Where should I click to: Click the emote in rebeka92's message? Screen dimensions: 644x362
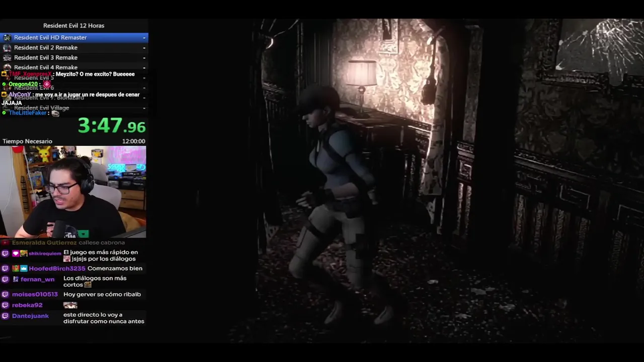click(x=70, y=305)
